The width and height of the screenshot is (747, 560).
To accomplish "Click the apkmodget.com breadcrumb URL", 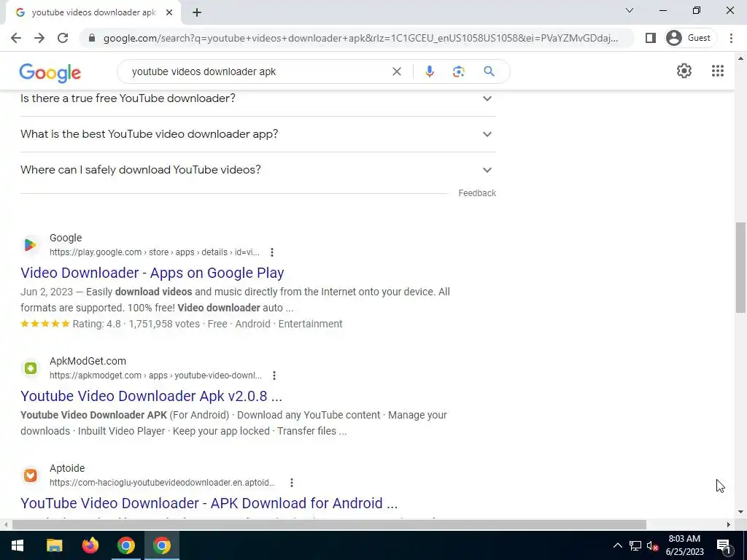I will [x=156, y=376].
